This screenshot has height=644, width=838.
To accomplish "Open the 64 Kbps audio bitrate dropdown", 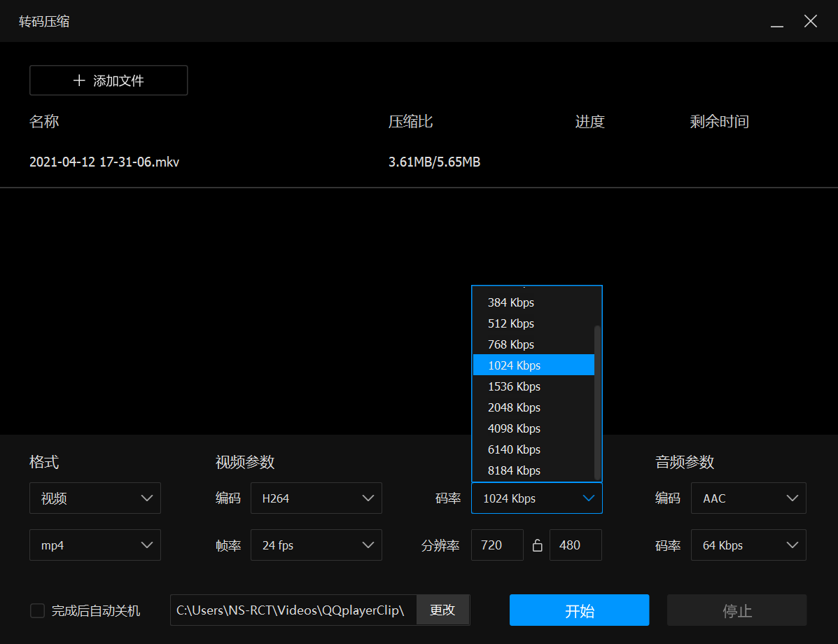I will click(748, 545).
